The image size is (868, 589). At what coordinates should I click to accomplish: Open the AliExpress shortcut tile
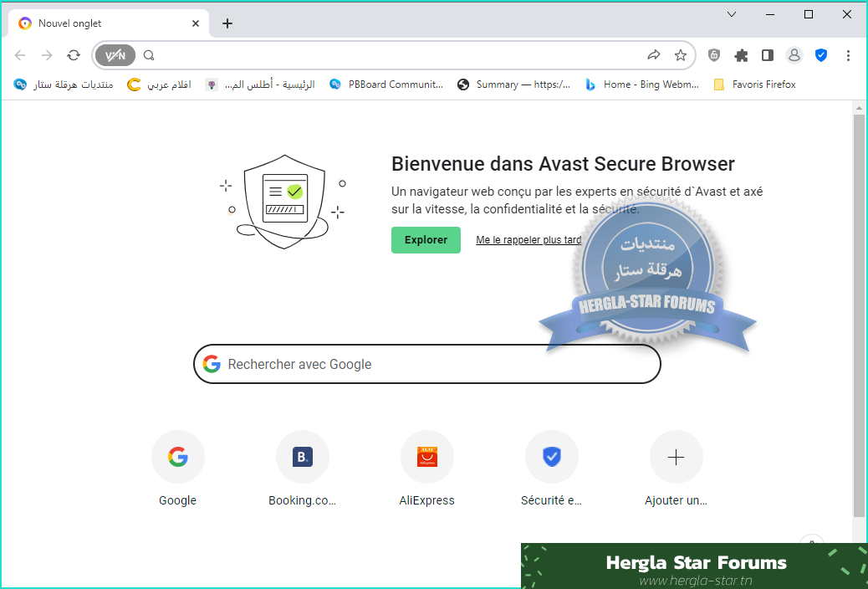click(426, 469)
